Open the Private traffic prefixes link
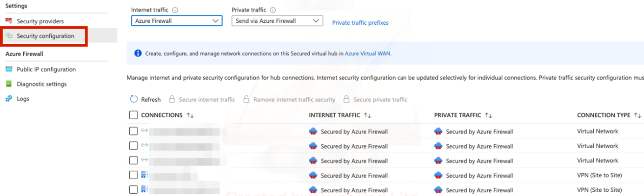644x196 pixels. pyautogui.click(x=360, y=23)
